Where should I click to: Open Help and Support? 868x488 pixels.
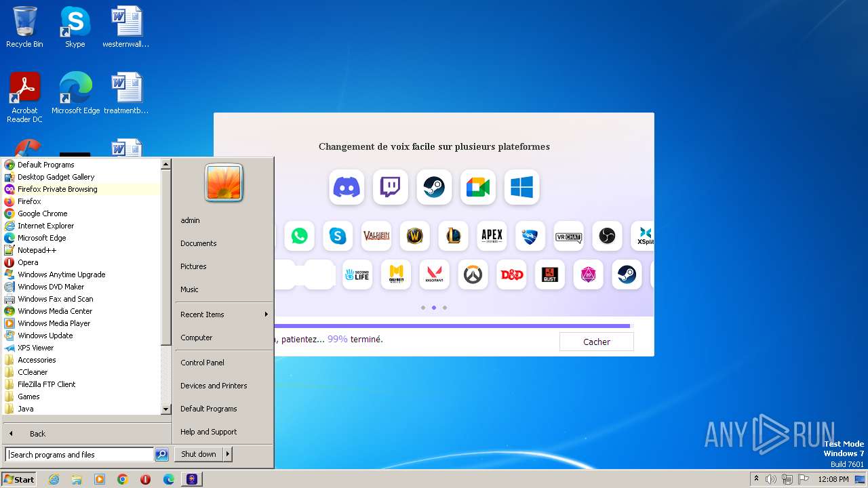point(223,432)
